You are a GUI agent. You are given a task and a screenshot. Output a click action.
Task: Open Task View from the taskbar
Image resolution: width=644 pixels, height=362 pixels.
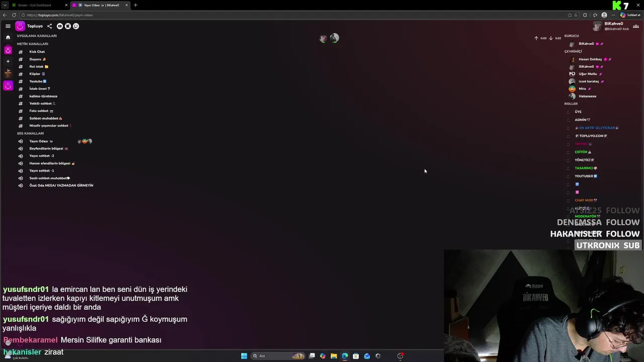[x=312, y=356]
